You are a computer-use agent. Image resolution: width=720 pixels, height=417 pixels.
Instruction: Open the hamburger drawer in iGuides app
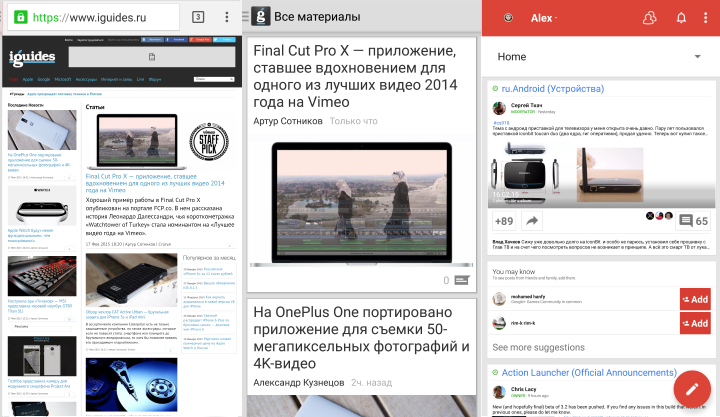[246, 17]
